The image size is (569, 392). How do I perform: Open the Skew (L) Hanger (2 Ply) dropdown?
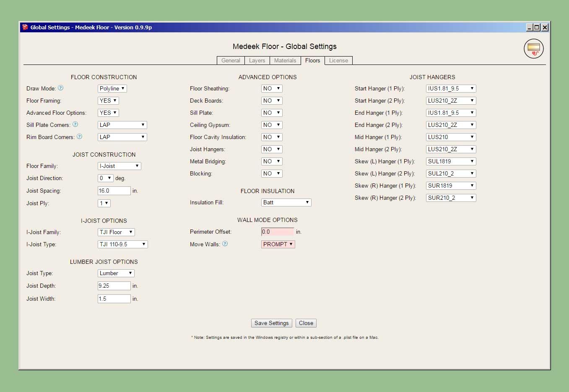coord(451,173)
